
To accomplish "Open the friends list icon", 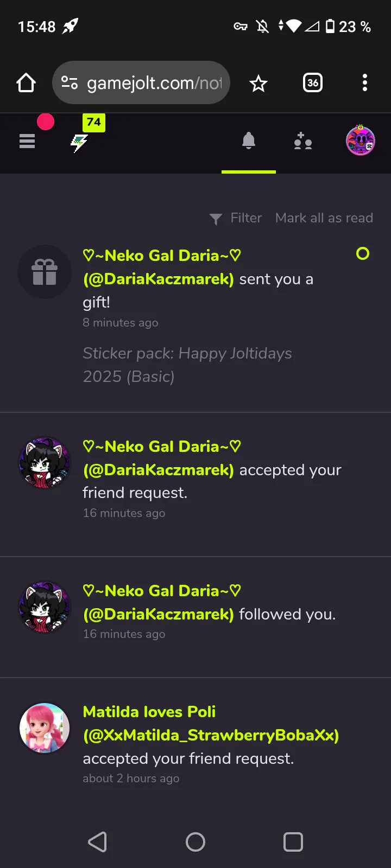I will 302,142.
